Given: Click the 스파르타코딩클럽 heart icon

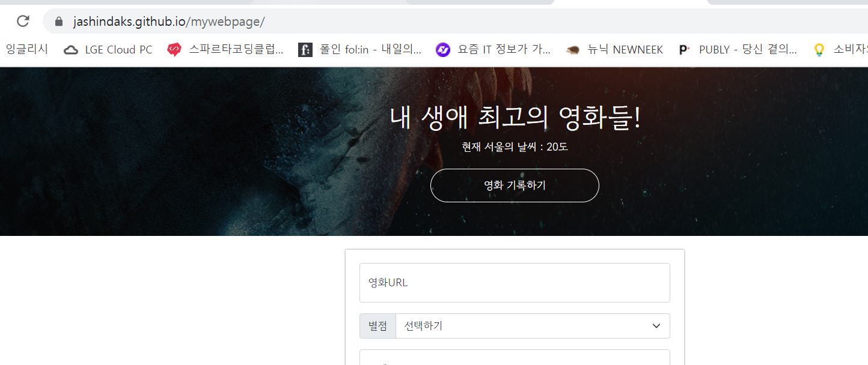Looking at the screenshot, I should [174, 50].
